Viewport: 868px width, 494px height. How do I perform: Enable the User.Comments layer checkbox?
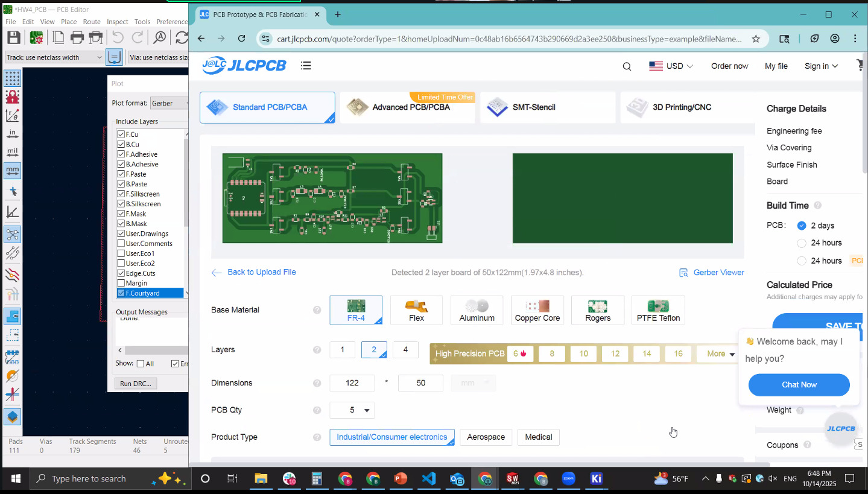[x=121, y=244]
